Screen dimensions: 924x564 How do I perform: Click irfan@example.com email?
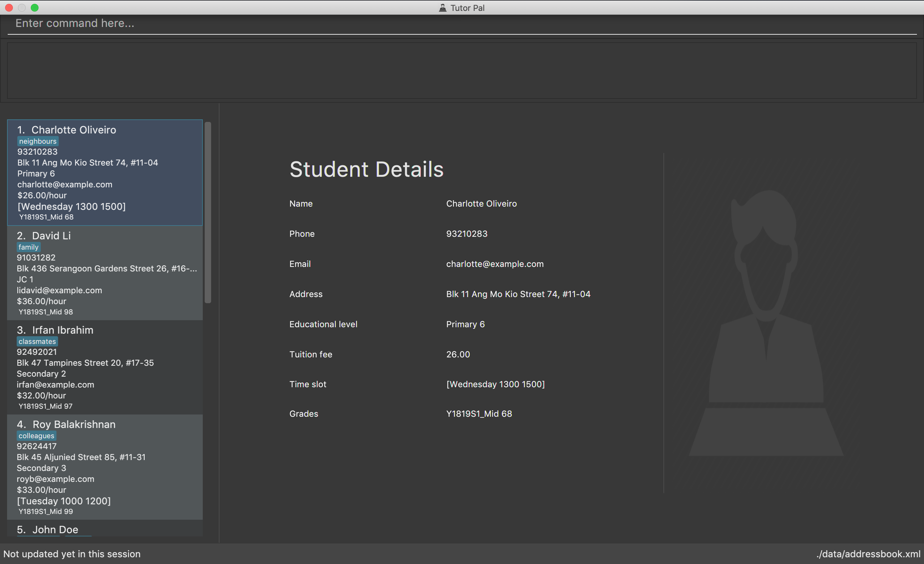tap(56, 384)
